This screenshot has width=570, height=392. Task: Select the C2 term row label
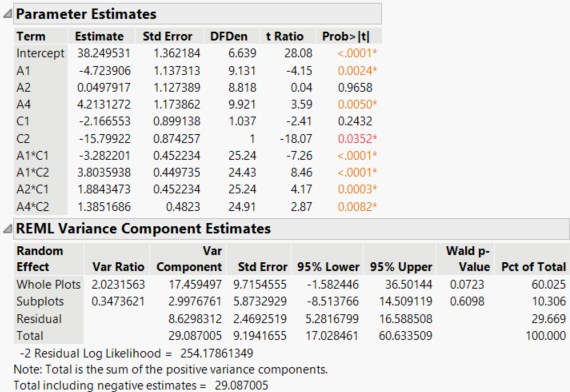(x=23, y=139)
